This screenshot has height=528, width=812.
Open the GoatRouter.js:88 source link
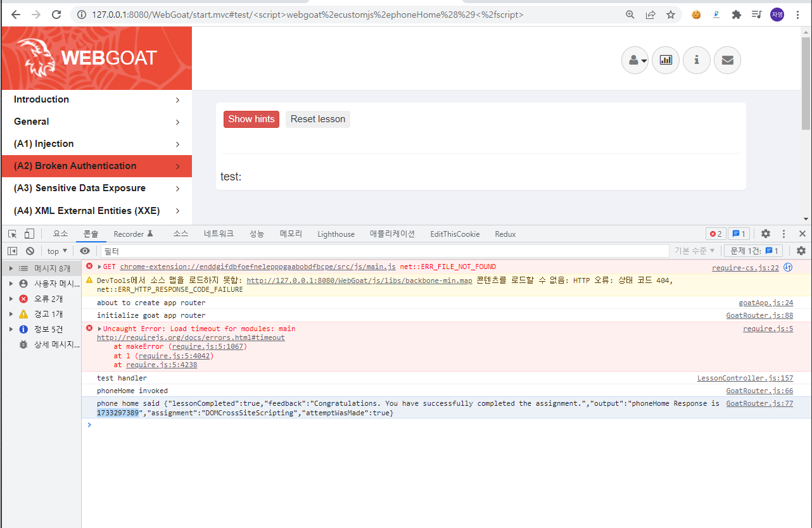(759, 315)
